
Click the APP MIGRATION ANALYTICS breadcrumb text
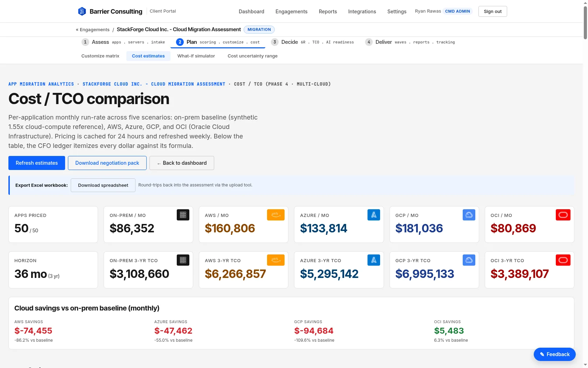[41, 84]
